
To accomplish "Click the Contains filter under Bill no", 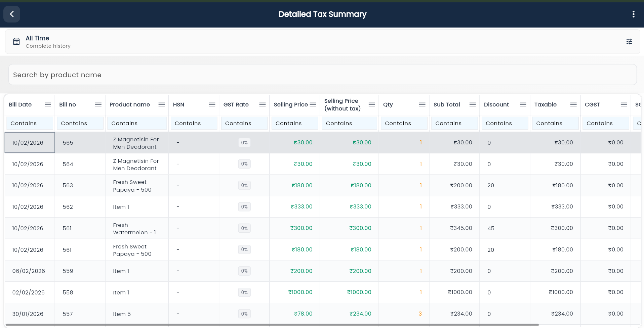I will pyautogui.click(x=80, y=123).
